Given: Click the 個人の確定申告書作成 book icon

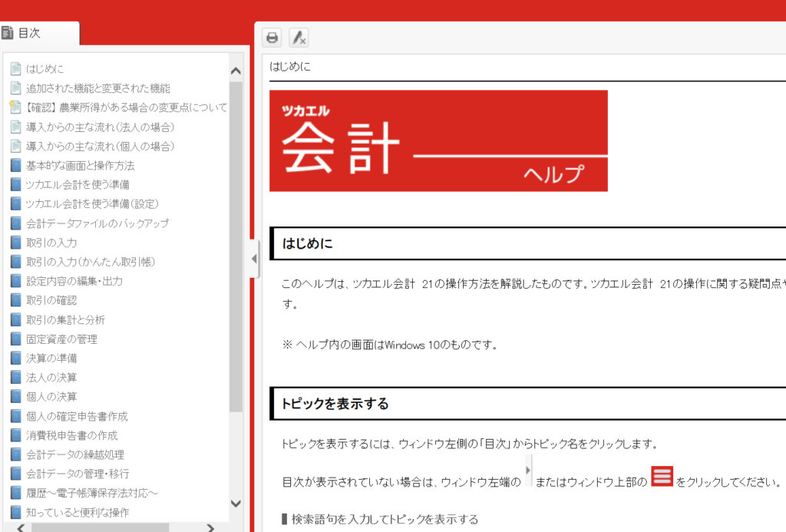Looking at the screenshot, I should coord(16,416).
